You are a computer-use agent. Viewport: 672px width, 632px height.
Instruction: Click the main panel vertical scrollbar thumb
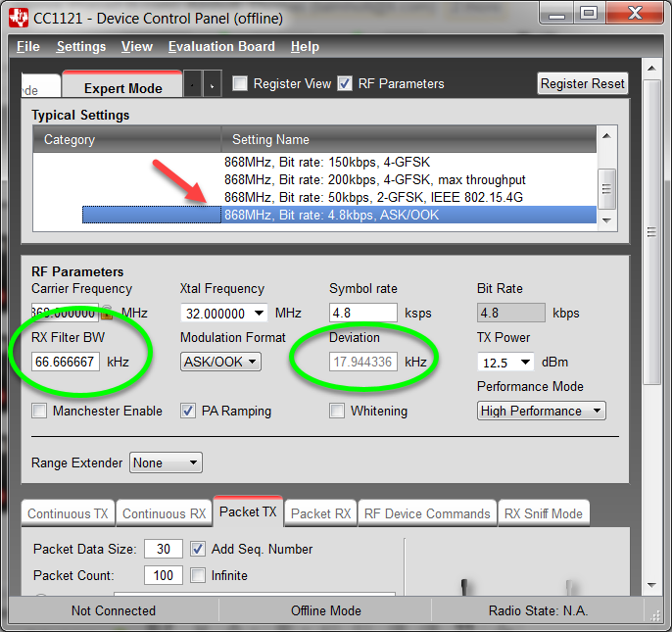tap(651, 232)
